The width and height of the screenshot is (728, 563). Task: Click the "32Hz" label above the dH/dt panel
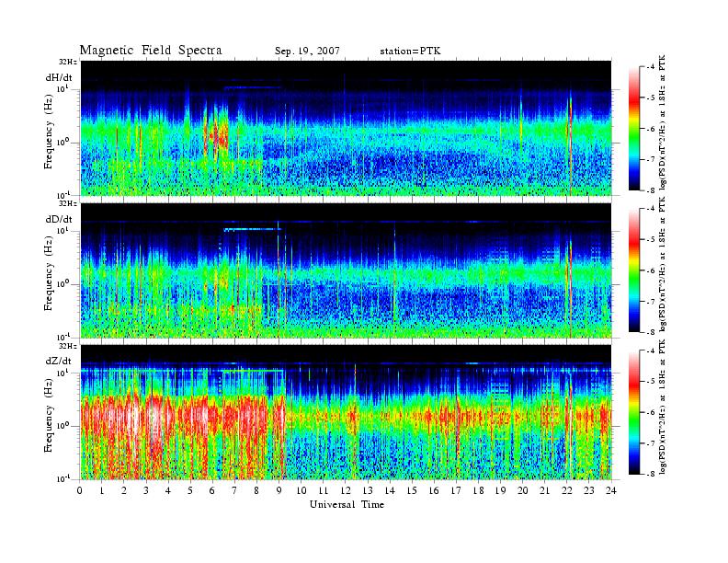coord(68,62)
